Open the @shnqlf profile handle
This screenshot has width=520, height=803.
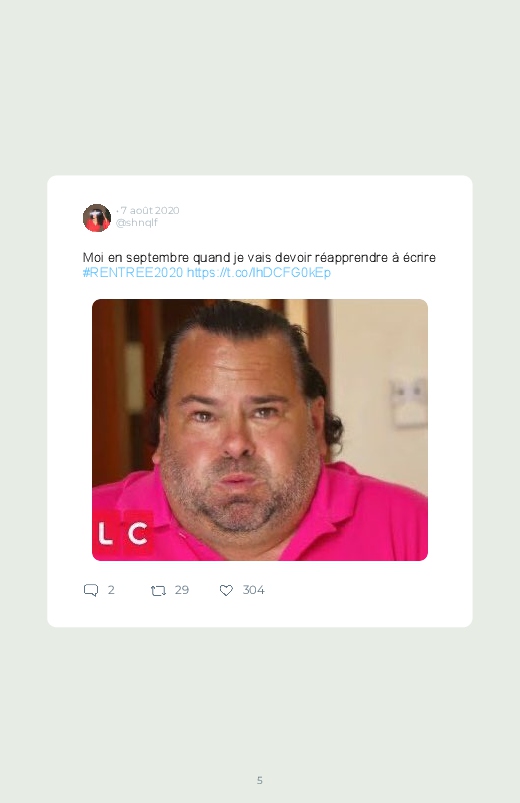[136, 223]
